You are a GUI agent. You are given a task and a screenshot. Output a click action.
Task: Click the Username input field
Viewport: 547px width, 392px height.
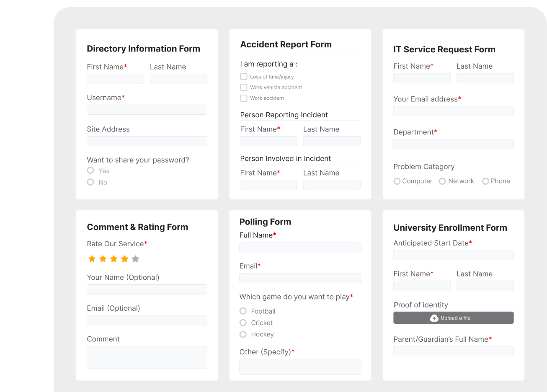pyautogui.click(x=147, y=110)
